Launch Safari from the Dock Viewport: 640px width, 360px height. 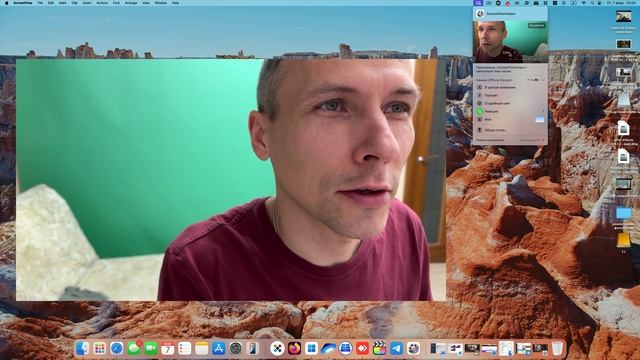pos(117,348)
